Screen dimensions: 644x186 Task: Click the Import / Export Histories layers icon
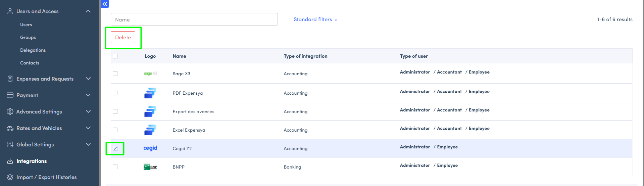click(10, 177)
